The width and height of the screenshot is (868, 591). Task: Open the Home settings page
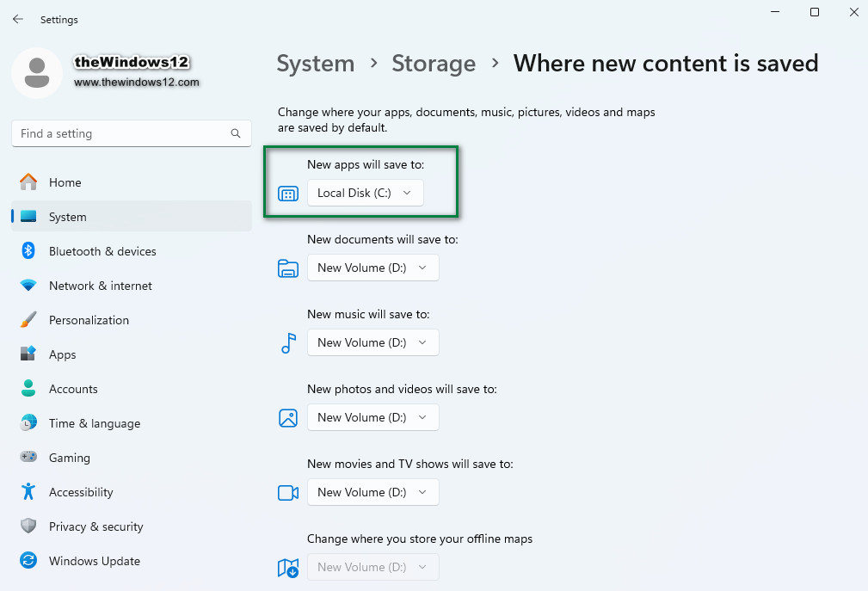pyautogui.click(x=132, y=182)
